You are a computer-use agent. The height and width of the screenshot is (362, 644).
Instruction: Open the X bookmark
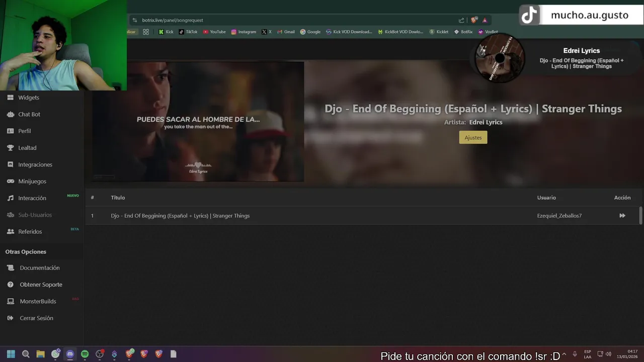[x=267, y=32]
